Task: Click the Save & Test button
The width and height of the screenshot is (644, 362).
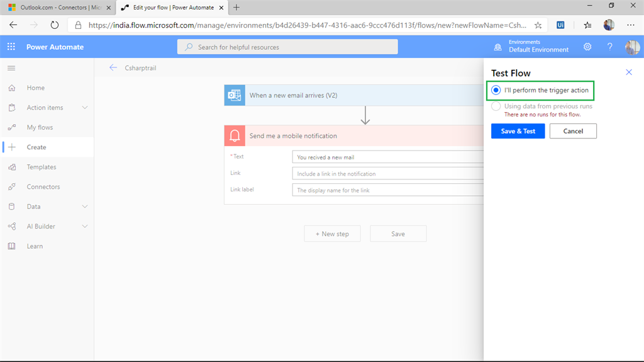Action: (x=518, y=131)
